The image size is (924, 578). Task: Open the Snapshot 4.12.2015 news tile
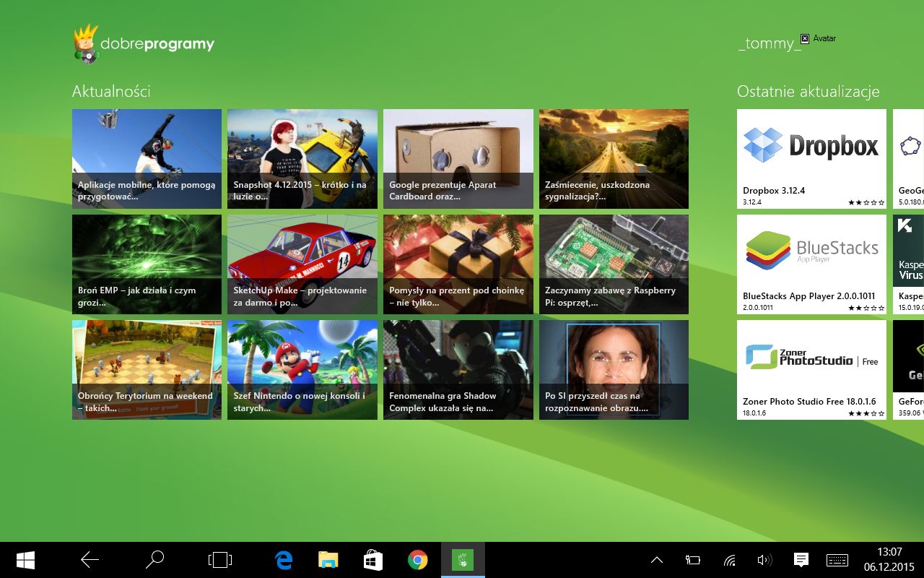[302, 159]
